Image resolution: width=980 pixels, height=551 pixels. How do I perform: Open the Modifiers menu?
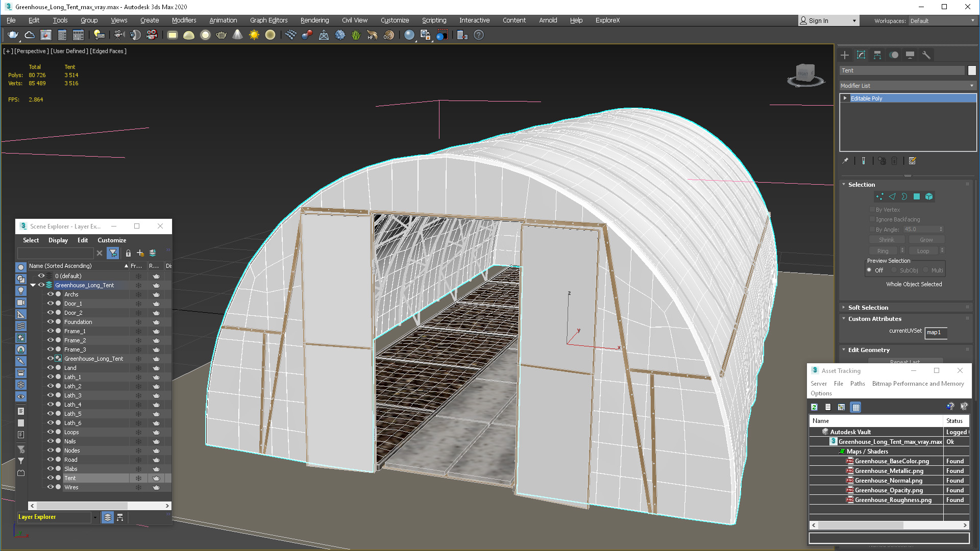pos(183,20)
